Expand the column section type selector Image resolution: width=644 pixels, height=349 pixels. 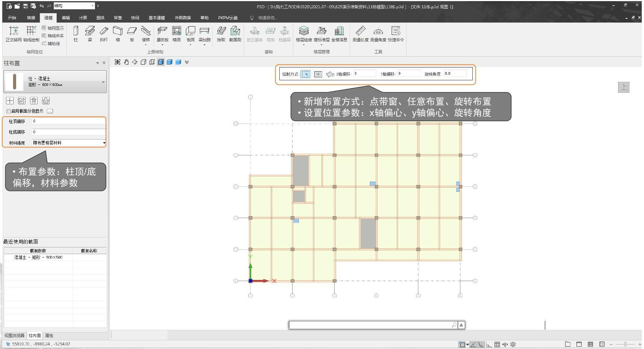103,82
